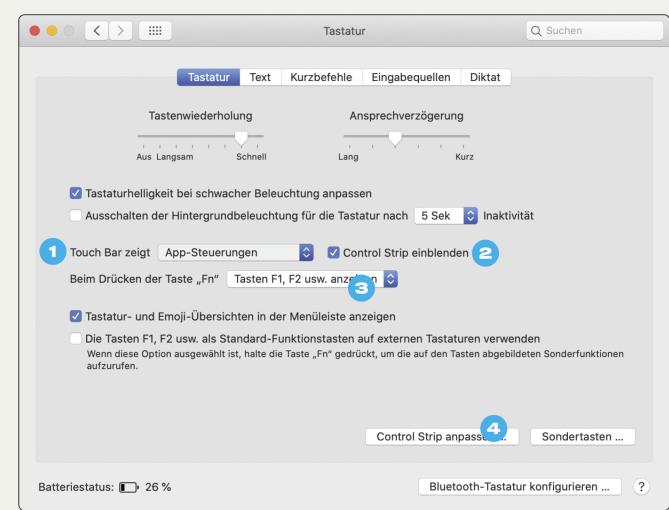The height and width of the screenshot is (510, 669).
Task: Switch to the Eingabequellen tab
Action: (411, 77)
